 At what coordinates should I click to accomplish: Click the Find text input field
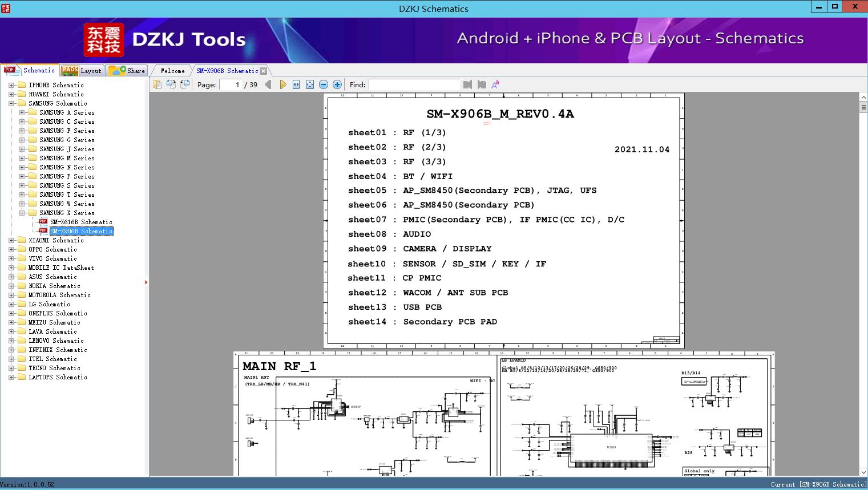point(414,84)
